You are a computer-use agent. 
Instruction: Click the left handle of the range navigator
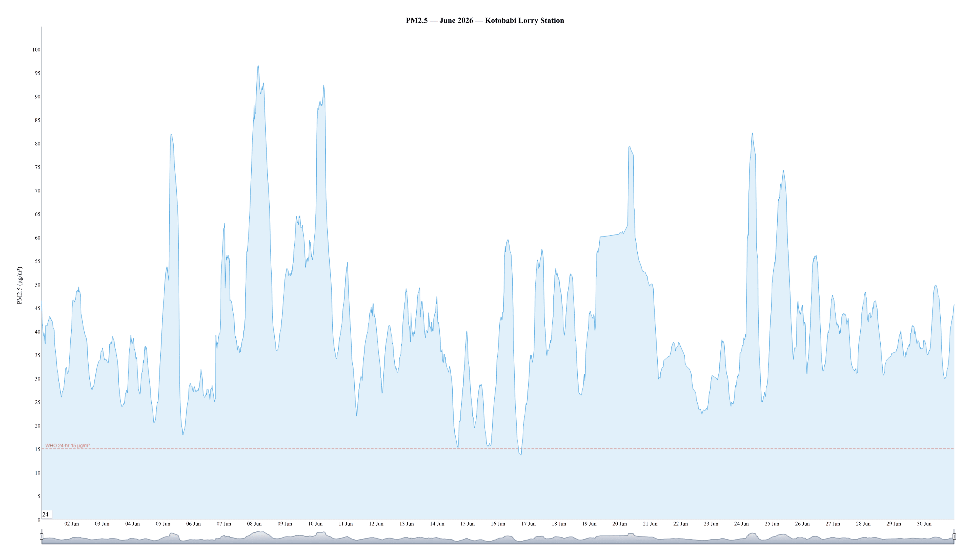(x=42, y=536)
